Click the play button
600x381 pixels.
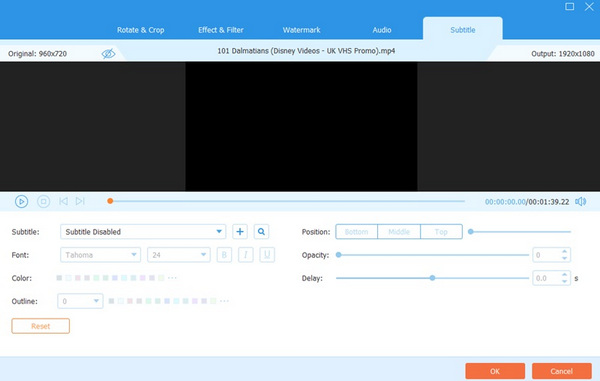[21, 201]
